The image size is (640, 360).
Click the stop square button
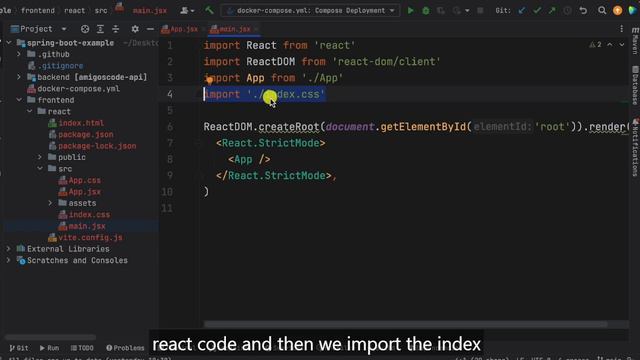[480, 11]
